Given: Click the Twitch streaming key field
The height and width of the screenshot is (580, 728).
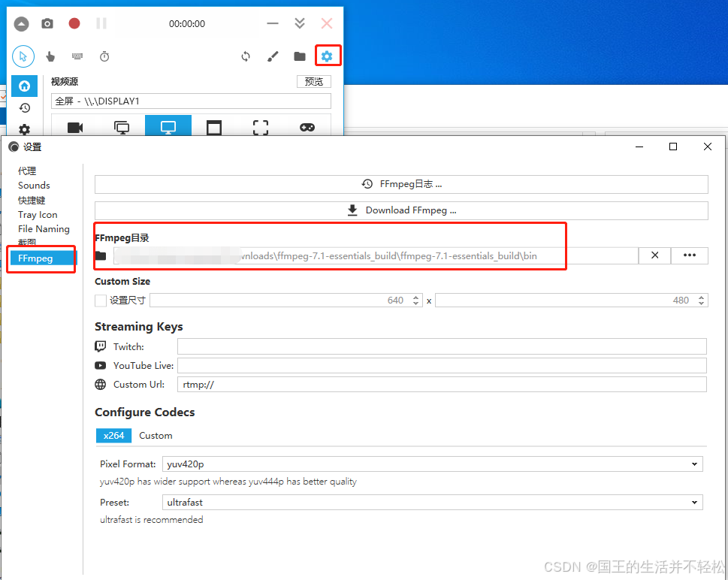Looking at the screenshot, I should coord(442,346).
